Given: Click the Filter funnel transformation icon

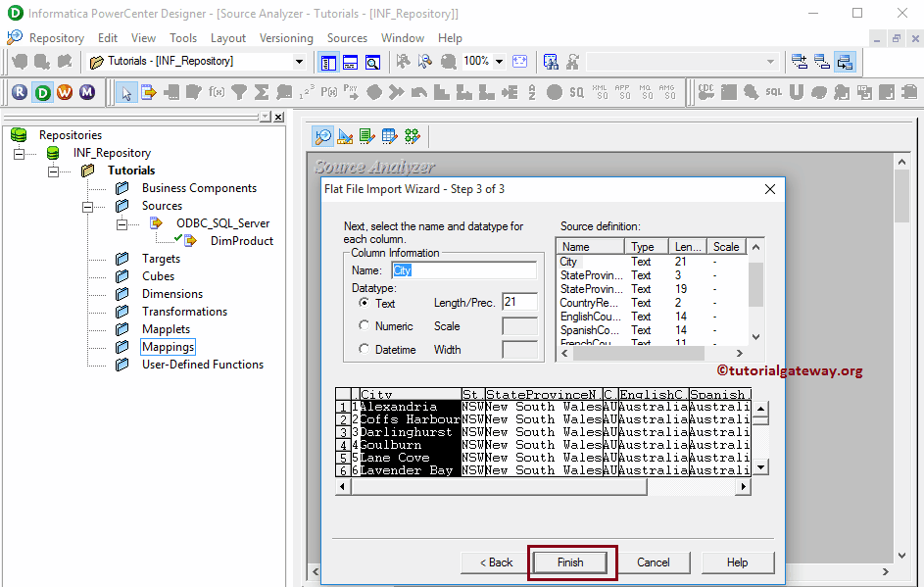Looking at the screenshot, I should coord(239,92).
